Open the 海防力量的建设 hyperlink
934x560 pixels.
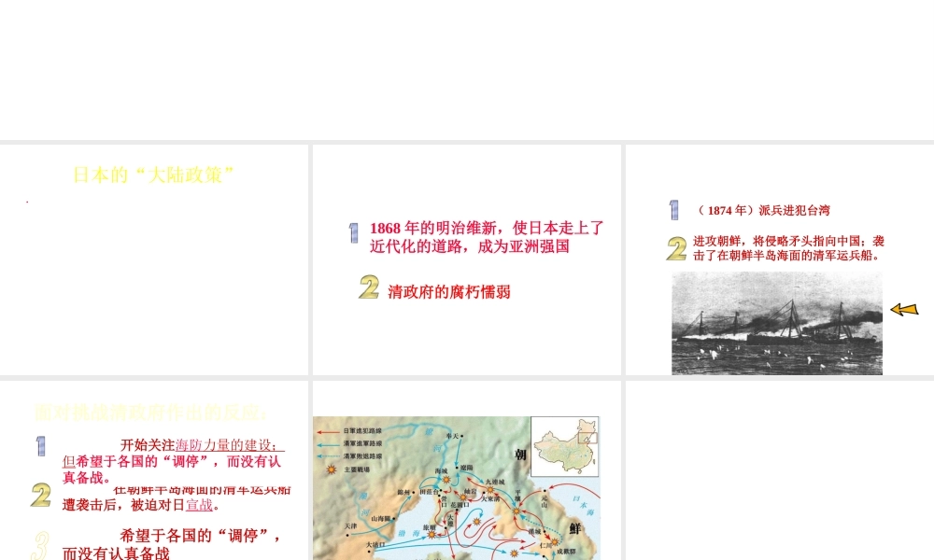point(226,445)
